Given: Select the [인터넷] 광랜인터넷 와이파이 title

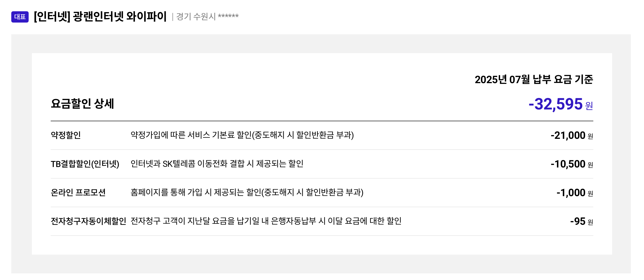Looking at the screenshot, I should pos(100,16).
